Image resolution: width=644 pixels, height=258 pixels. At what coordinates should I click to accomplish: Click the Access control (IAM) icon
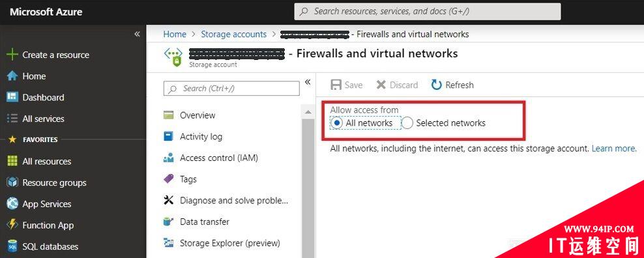tap(168, 158)
